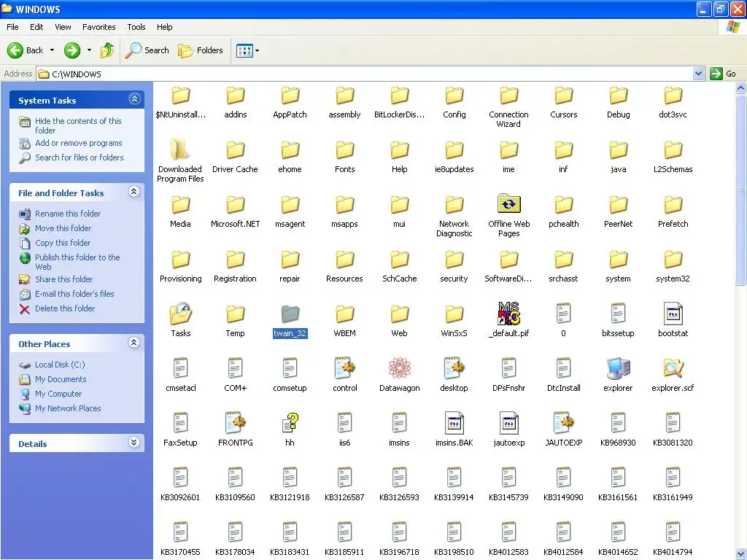The image size is (747, 560).
Task: Click Hide the contents of this folder
Action: tap(78, 125)
